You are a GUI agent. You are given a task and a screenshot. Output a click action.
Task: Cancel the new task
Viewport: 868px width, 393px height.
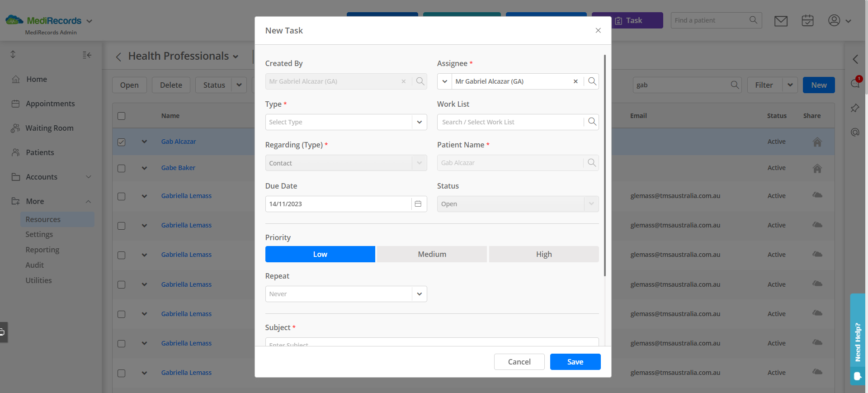point(519,362)
